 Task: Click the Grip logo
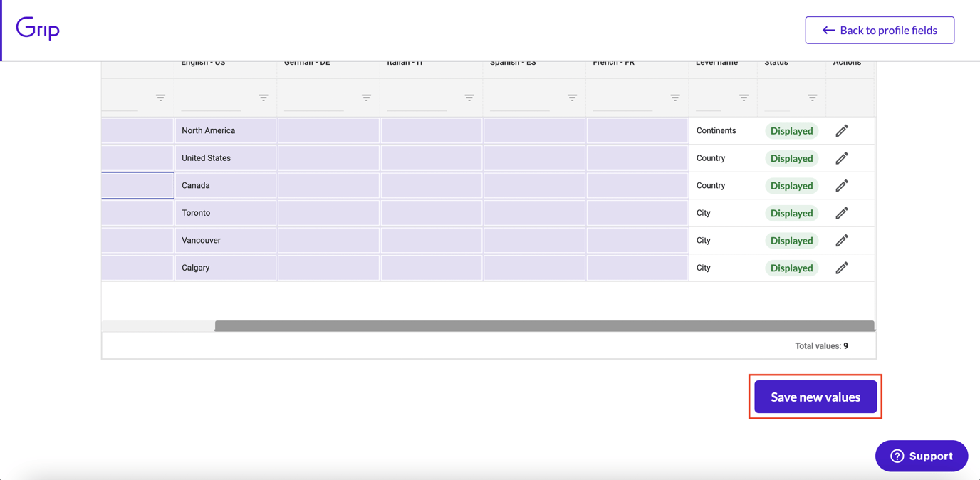(38, 28)
